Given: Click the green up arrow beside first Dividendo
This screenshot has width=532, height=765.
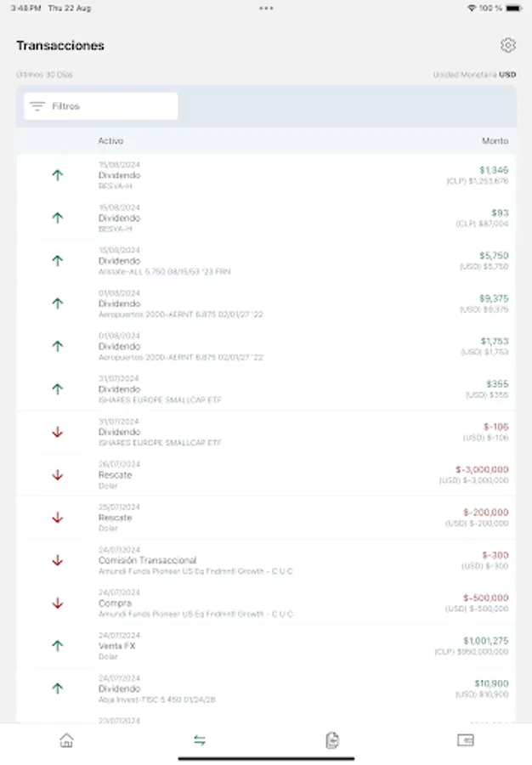Looking at the screenshot, I should [56, 175].
